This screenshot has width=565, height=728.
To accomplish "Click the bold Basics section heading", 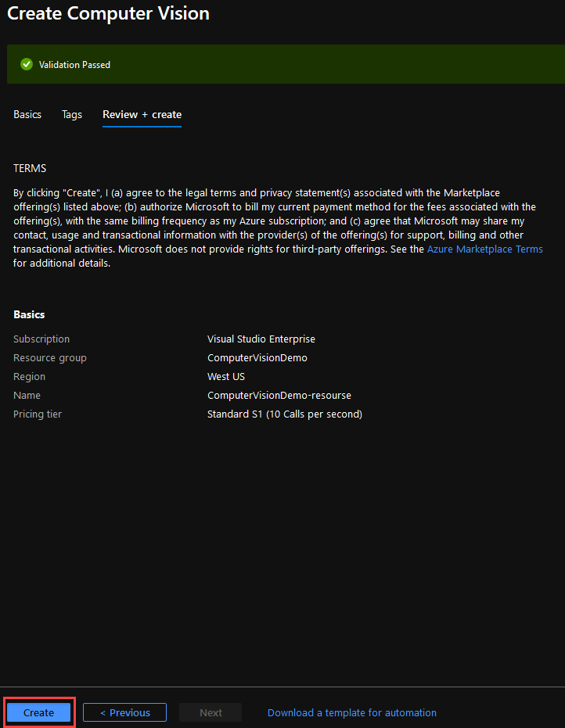I will click(x=29, y=314).
